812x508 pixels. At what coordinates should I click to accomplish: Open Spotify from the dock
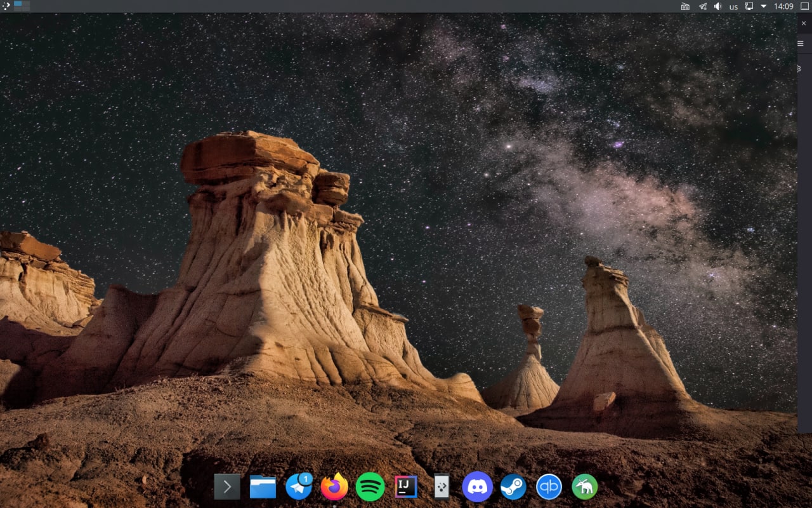point(370,487)
